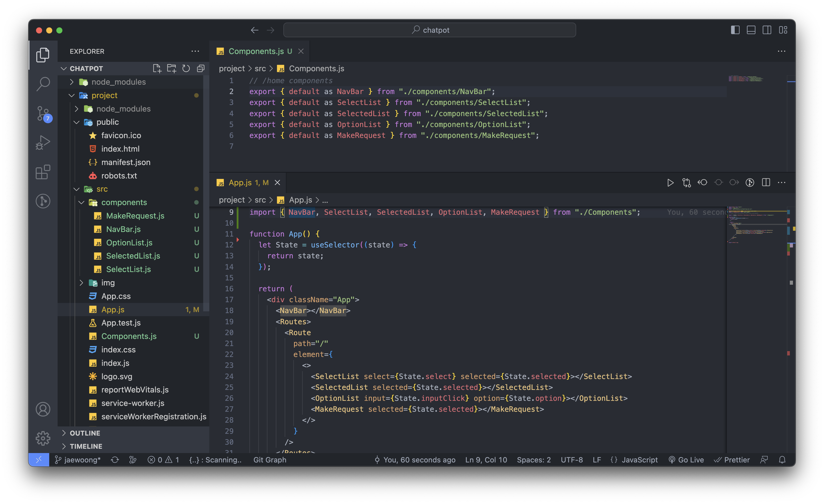The image size is (824, 504).
Task: Expand the img folder
Action: pyautogui.click(x=81, y=283)
